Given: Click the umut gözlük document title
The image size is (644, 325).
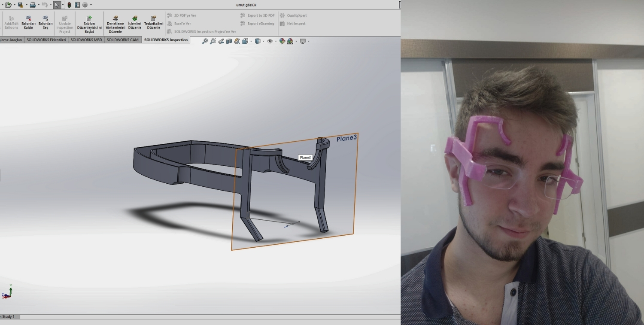Looking at the screenshot, I should point(246,5).
